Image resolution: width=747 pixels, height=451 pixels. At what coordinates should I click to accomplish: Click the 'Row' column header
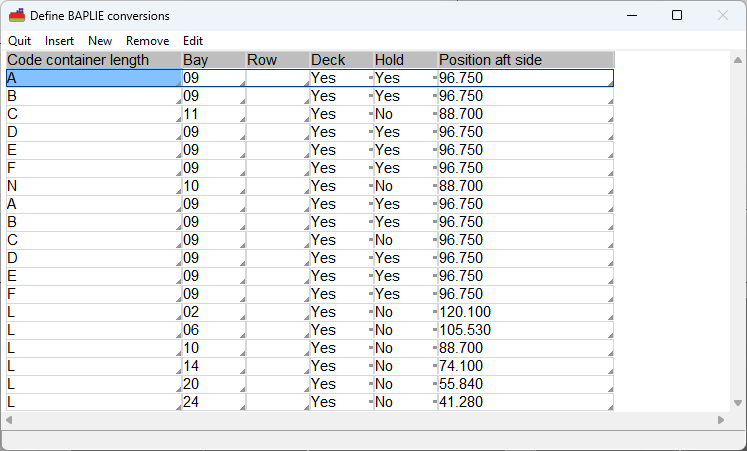(x=278, y=60)
